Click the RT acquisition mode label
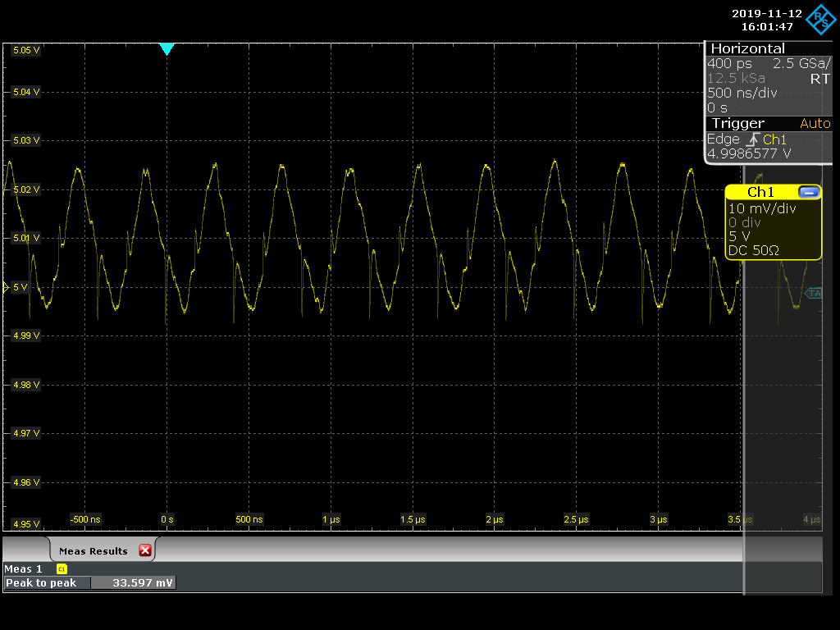This screenshot has height=630, width=840. (x=819, y=79)
